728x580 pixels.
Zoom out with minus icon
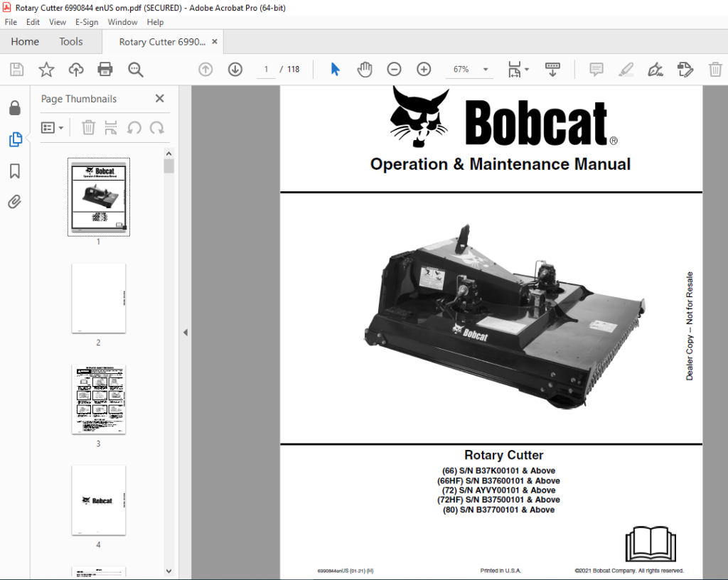click(x=394, y=70)
